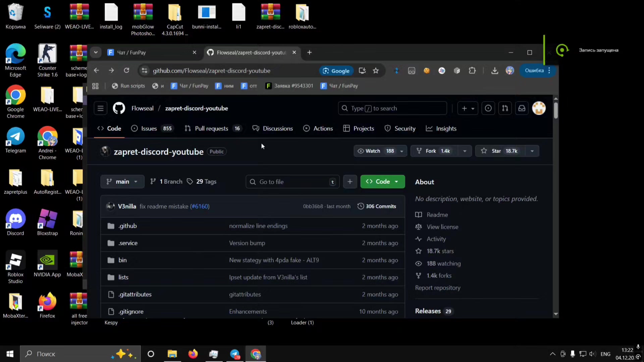
Task: Click the Chrome back arrow
Action: click(97, 70)
